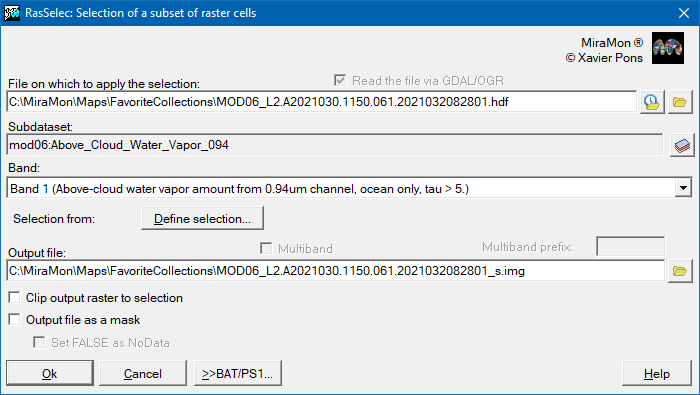Toggle Read the file via GDAL/OGR
Screen dimensions: 700x395
coord(340,80)
